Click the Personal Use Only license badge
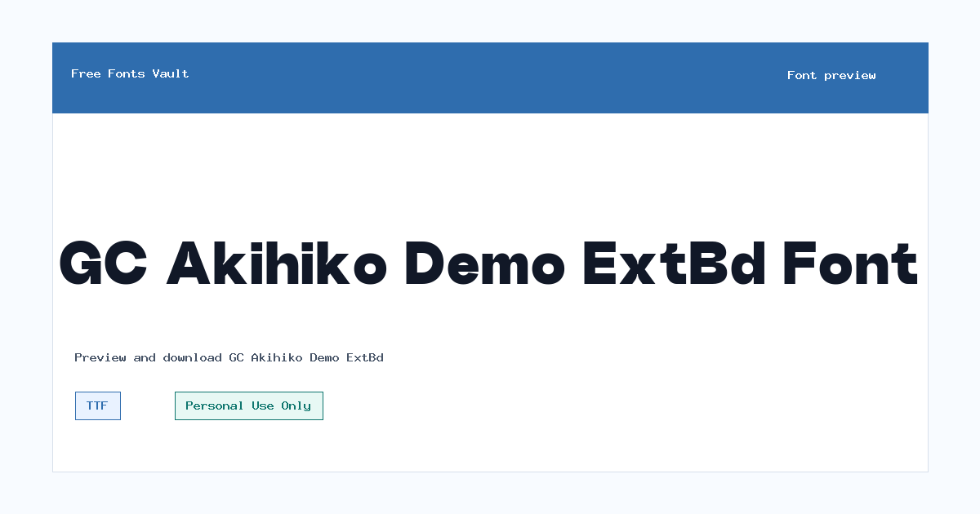This screenshot has width=980, height=514. point(249,405)
